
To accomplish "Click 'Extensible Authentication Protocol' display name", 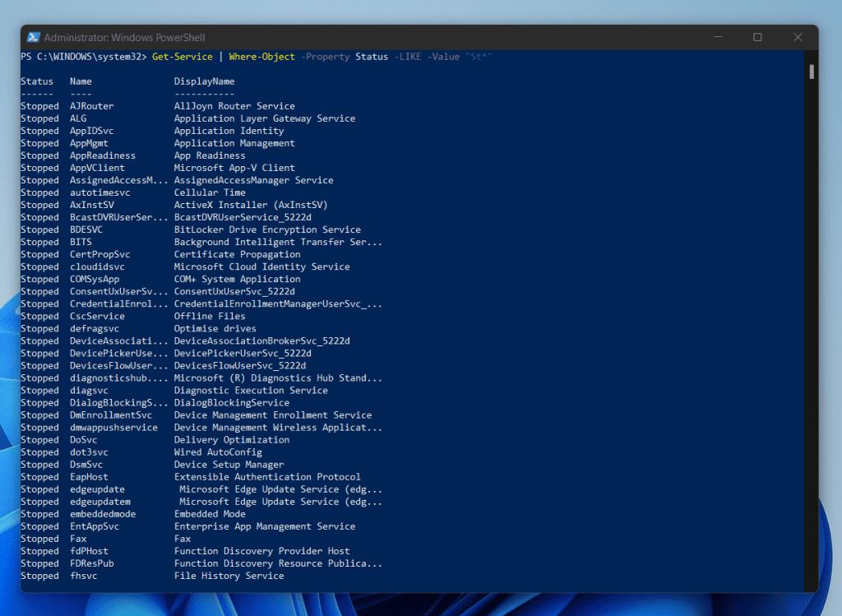I will point(267,476).
